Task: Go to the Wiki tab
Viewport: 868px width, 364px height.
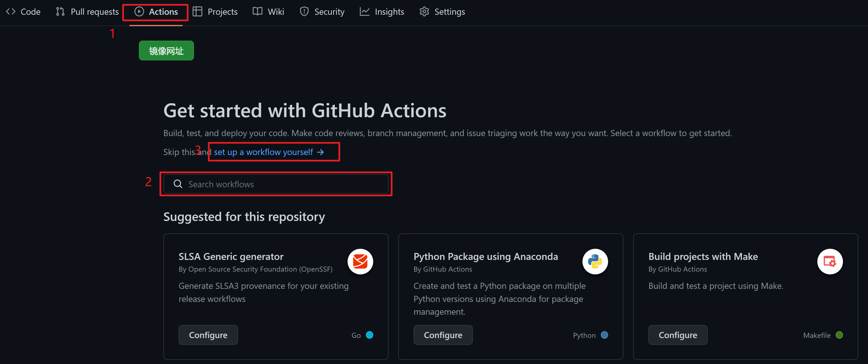Action: click(x=269, y=12)
